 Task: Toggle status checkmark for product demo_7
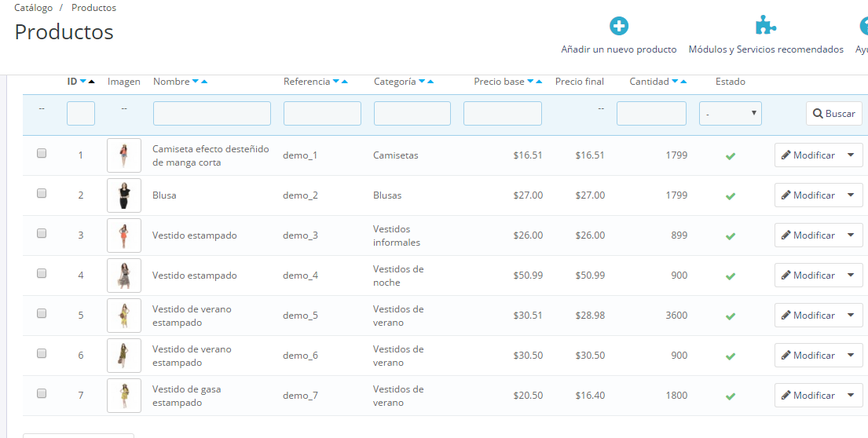pos(730,396)
